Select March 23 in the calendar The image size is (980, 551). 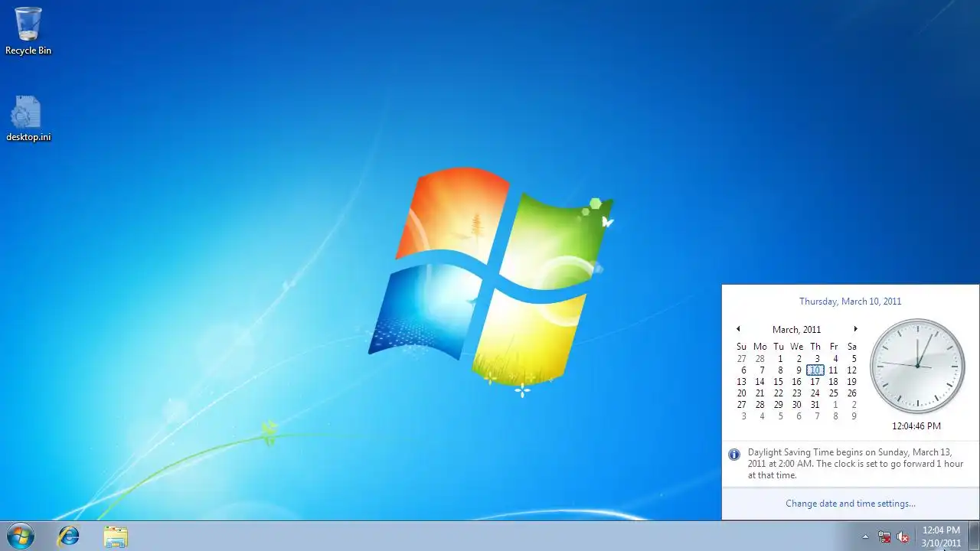click(x=796, y=393)
